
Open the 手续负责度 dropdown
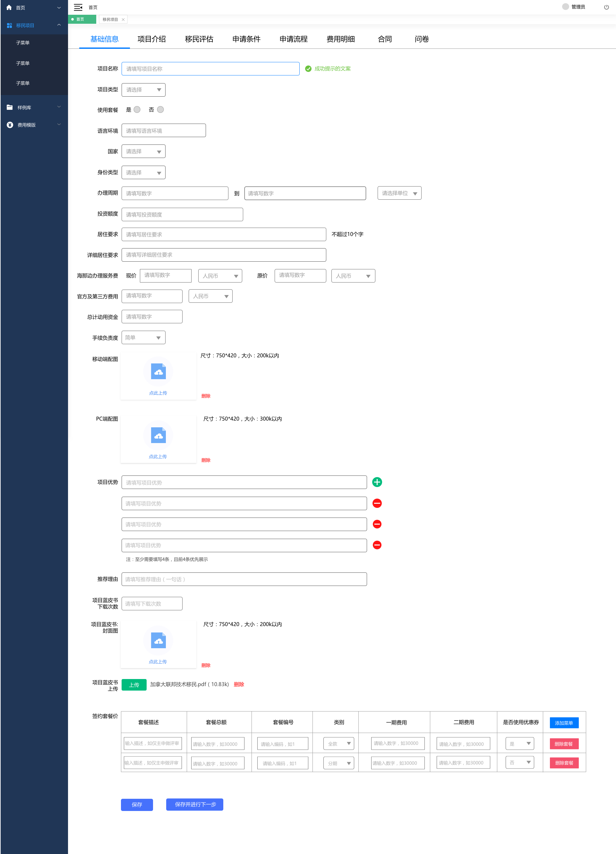[143, 337]
